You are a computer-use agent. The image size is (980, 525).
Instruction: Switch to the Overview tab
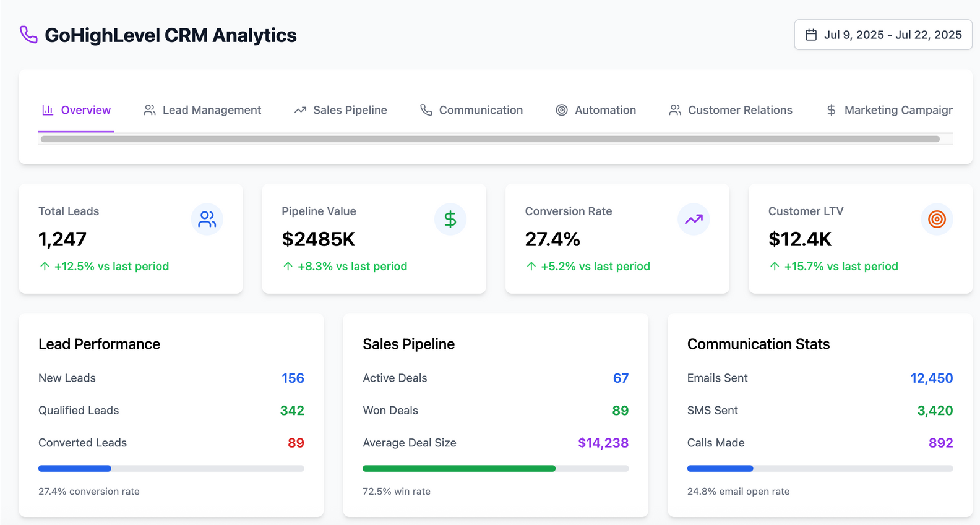pos(76,110)
